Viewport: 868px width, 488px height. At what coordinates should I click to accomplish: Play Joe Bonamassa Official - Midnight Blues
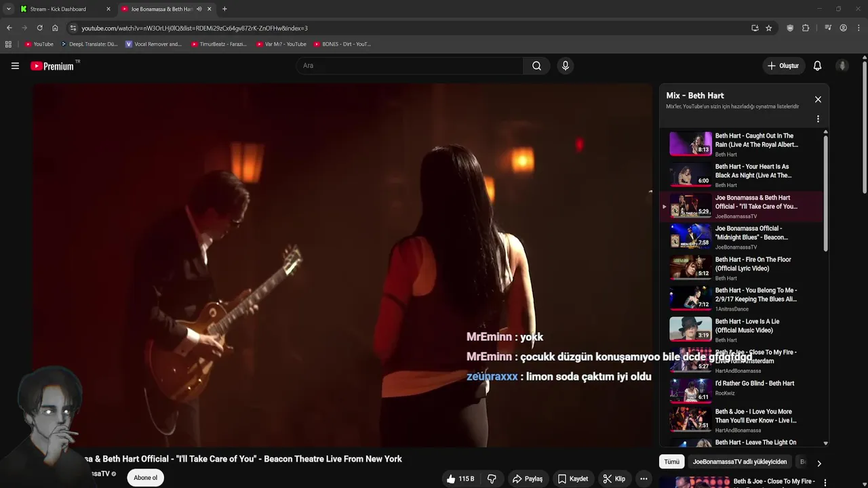tap(743, 237)
